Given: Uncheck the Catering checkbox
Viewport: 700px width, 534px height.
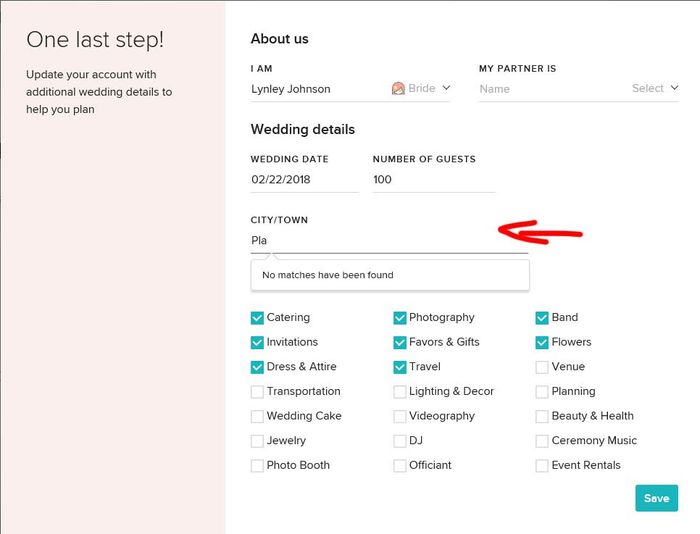Looking at the screenshot, I should coord(258,318).
